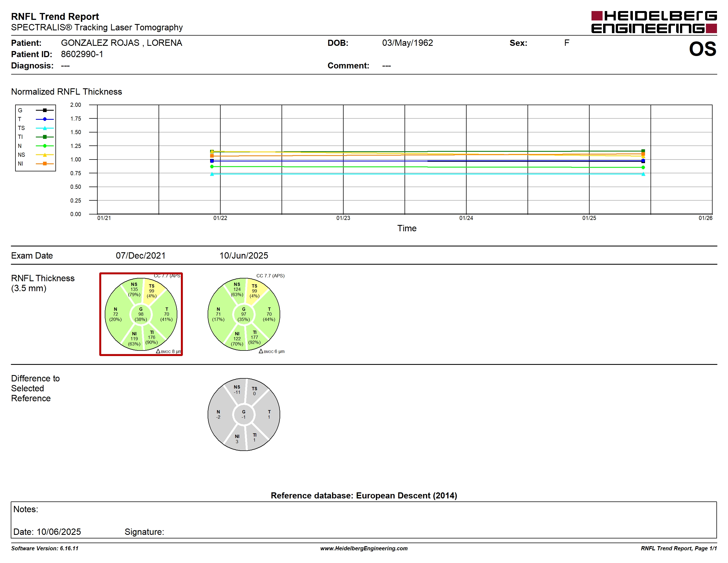This screenshot has height=563, width=728.
Task: Click the yellow NS legend marker
Action: [45, 155]
